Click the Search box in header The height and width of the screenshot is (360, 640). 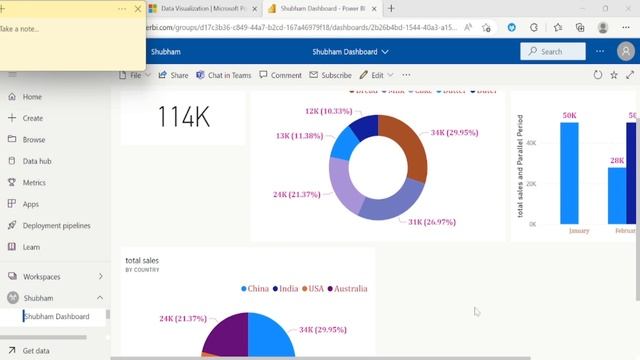[553, 51]
